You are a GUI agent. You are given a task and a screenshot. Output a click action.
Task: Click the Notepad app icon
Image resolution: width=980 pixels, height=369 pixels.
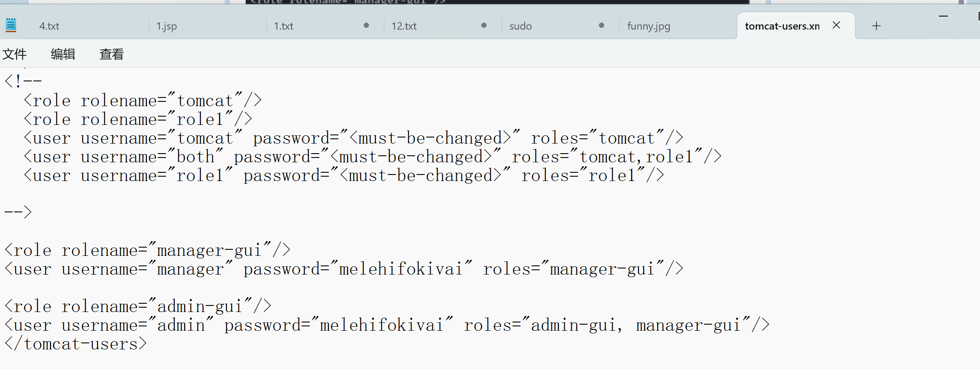coord(11,25)
